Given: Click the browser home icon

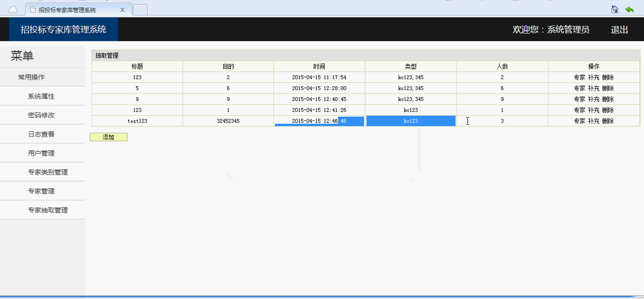Looking at the screenshot, I should point(614,9).
